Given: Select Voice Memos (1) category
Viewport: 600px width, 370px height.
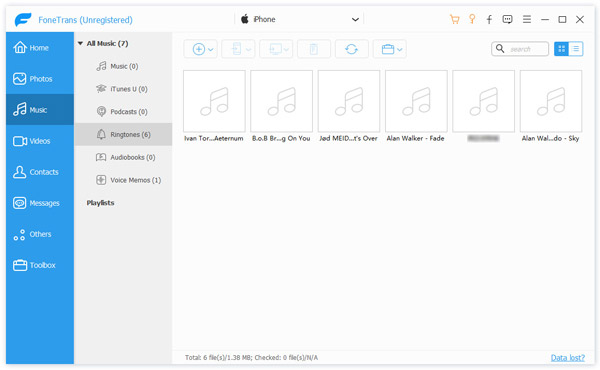Looking at the screenshot, I should pyautogui.click(x=123, y=180).
